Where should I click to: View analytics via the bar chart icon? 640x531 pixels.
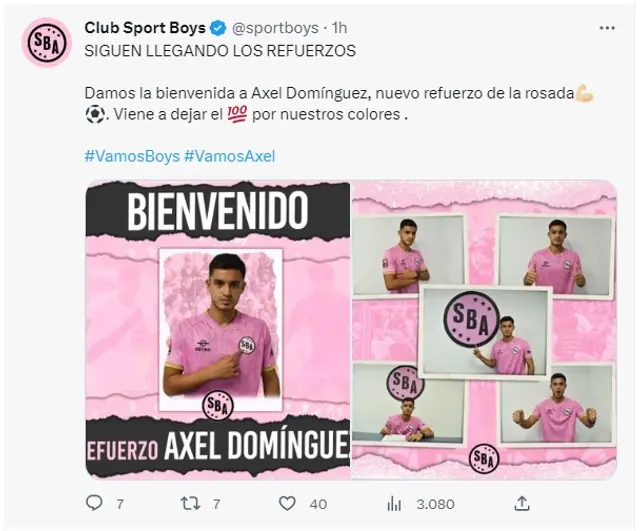(394, 504)
